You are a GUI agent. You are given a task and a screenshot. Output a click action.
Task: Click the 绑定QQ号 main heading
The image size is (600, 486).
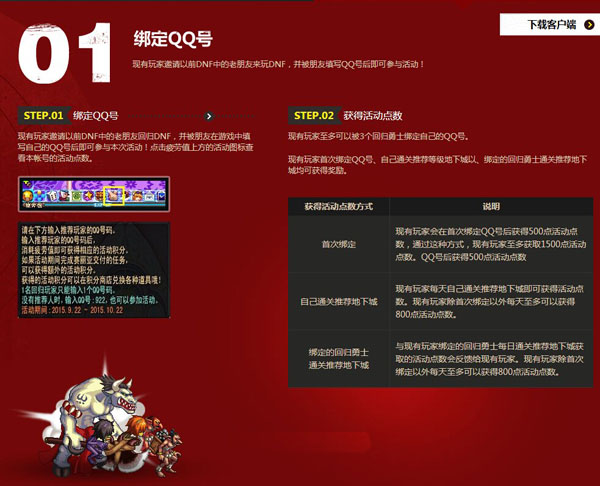(x=173, y=39)
